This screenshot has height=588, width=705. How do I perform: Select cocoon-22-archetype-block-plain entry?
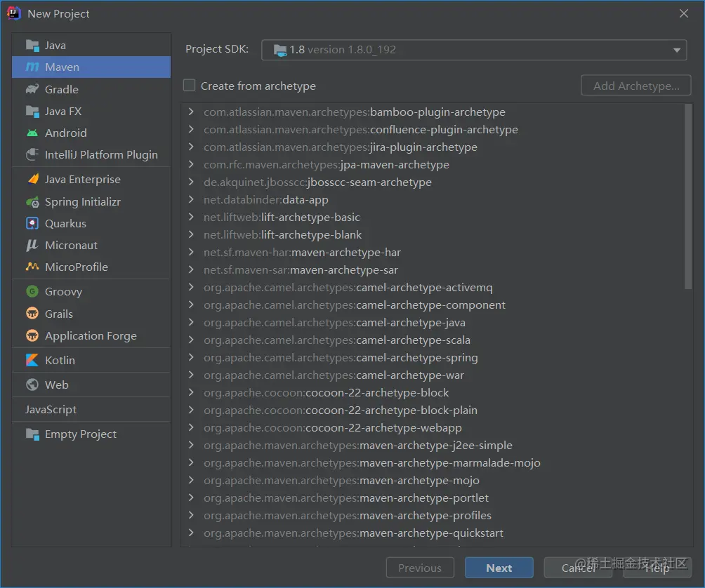(x=341, y=410)
